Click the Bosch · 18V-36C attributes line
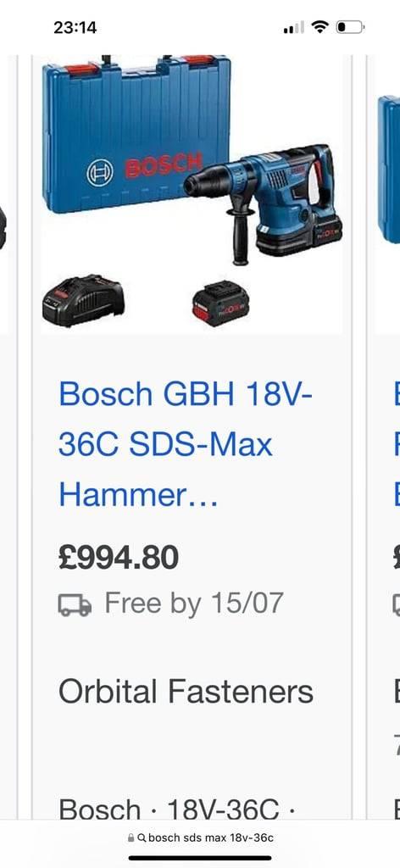The image size is (400, 868). (177, 810)
